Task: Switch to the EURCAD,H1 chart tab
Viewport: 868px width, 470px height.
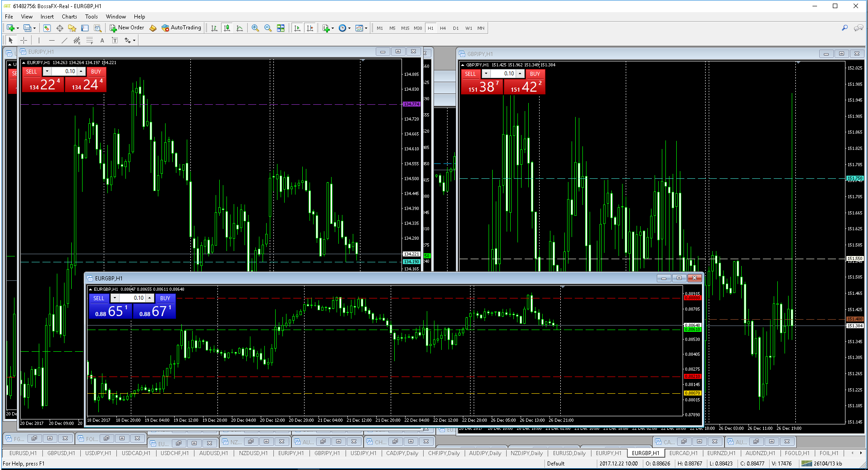Action: coord(683,453)
